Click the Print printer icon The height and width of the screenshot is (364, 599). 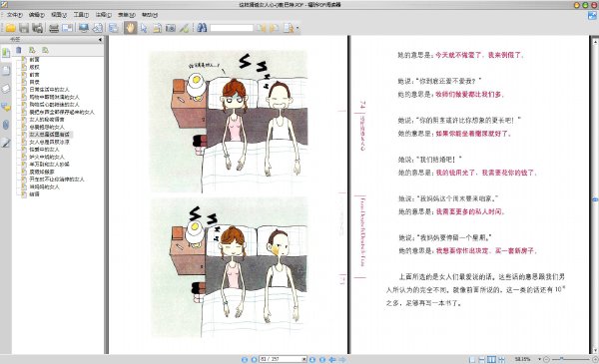tap(54, 28)
